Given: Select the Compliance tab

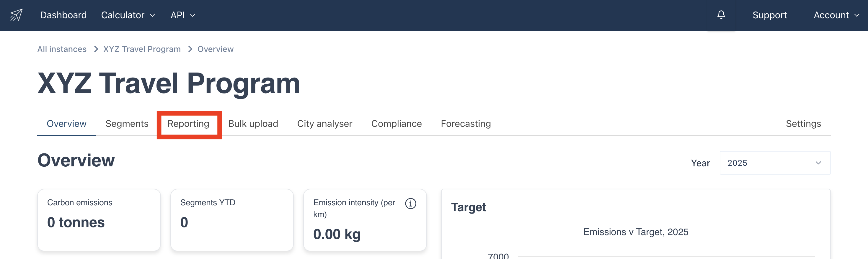Looking at the screenshot, I should coord(396,124).
